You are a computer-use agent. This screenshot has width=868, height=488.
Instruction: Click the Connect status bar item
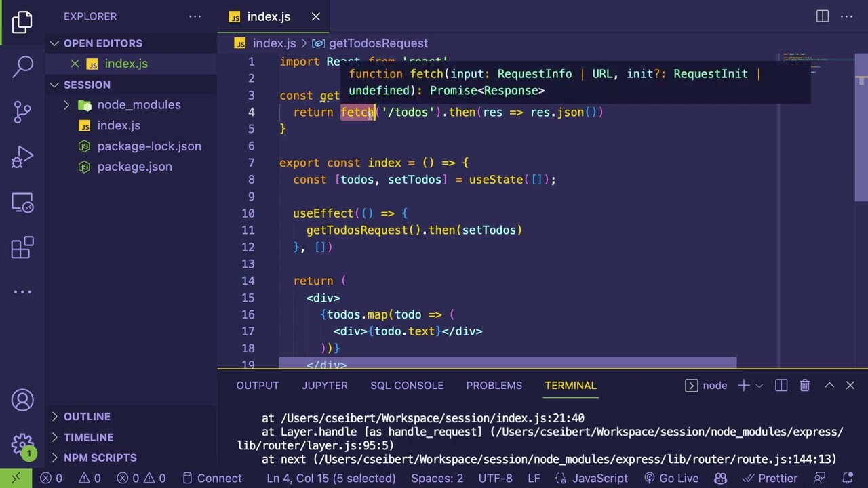click(212, 478)
